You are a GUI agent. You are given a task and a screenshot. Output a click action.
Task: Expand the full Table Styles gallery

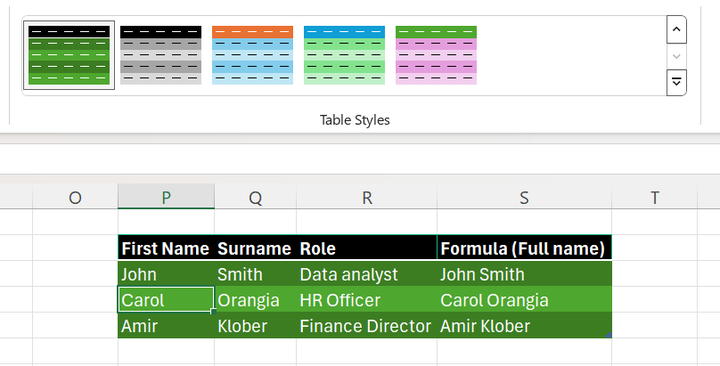[x=676, y=83]
